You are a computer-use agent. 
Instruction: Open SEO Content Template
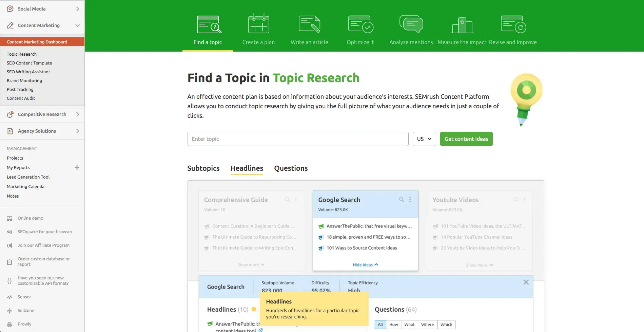click(30, 63)
